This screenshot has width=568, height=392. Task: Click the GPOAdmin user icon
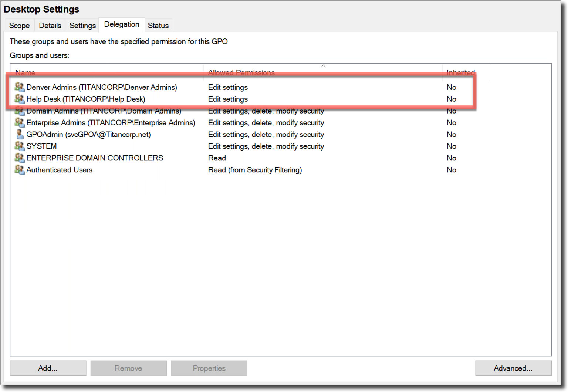point(20,134)
